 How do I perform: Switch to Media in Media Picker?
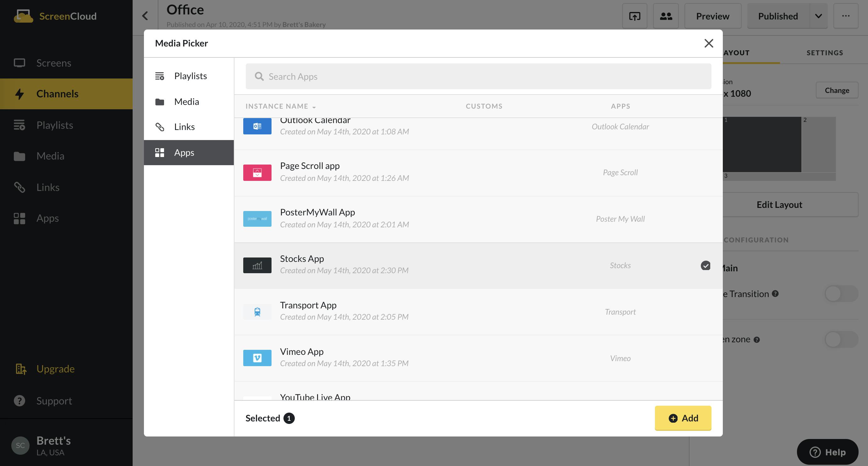[189, 102]
